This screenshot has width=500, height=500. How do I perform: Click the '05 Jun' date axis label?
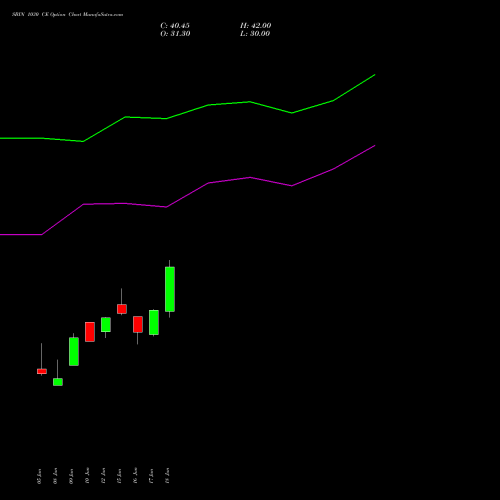(x=39, y=476)
